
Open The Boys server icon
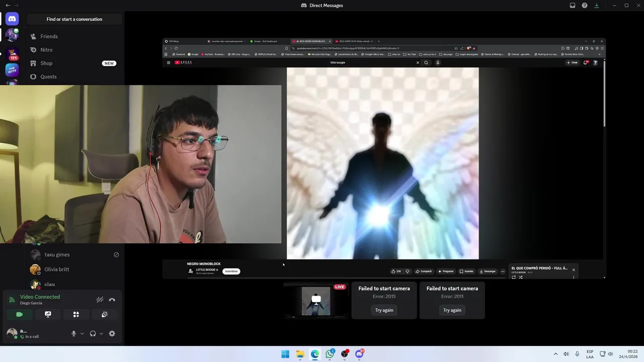pyautogui.click(x=12, y=70)
